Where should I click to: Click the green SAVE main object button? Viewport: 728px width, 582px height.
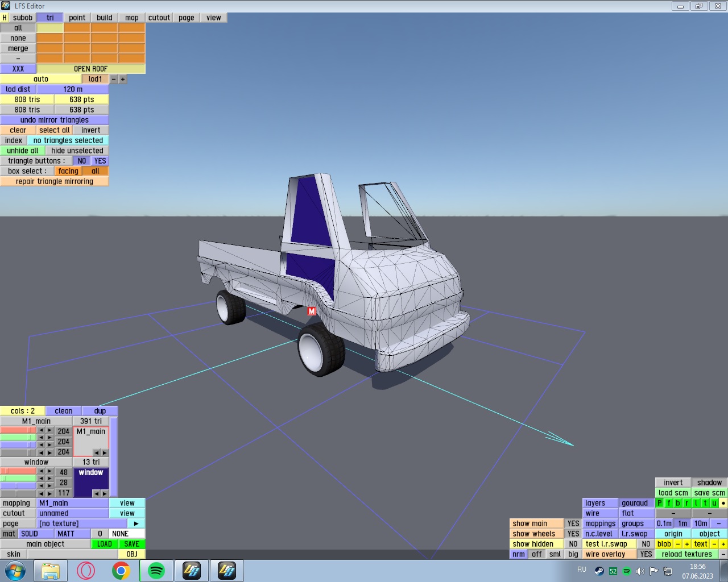(132, 544)
